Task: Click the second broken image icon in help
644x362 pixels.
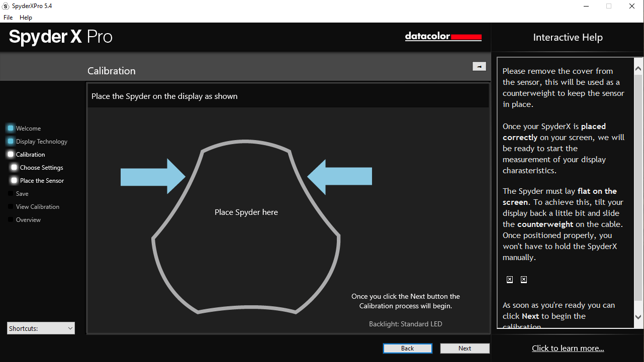Action: coord(524,280)
